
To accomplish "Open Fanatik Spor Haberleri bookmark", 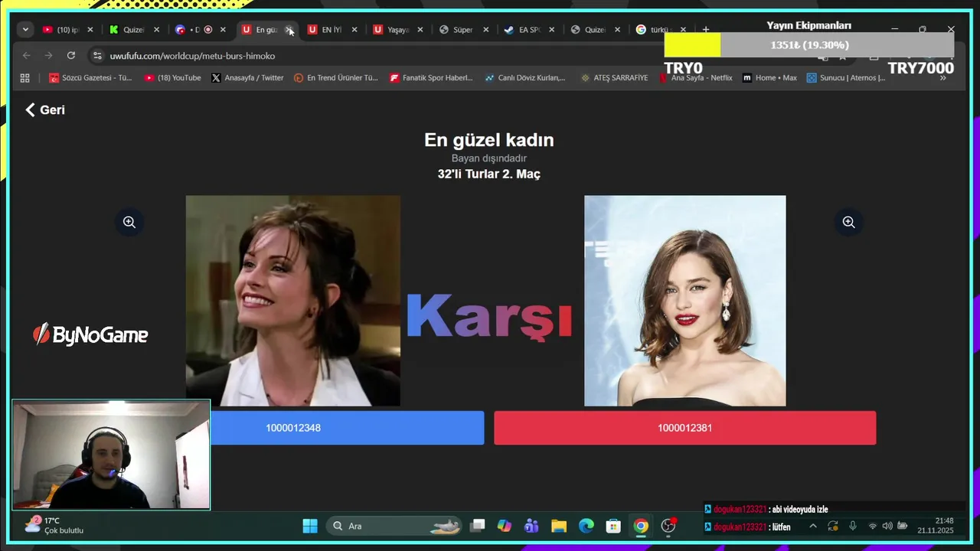I will tap(431, 78).
